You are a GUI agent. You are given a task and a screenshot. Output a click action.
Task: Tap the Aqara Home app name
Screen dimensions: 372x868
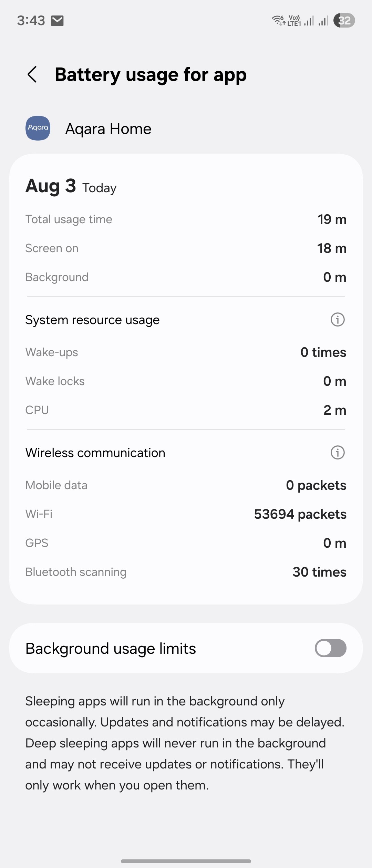point(108,129)
